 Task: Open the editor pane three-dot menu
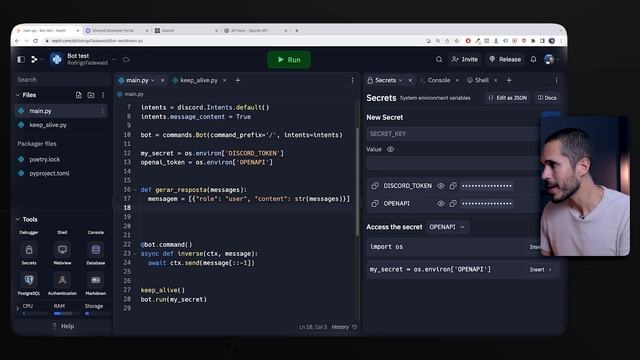point(353,80)
